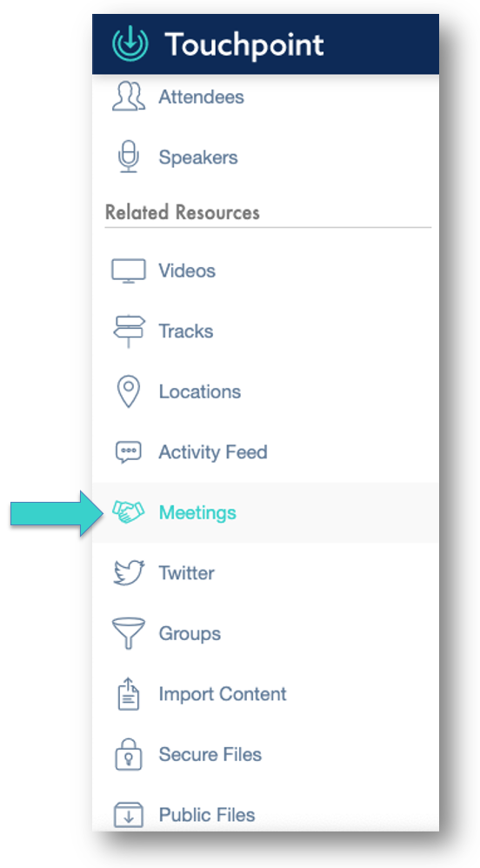Click the Twitter bird icon
Screen dimensions: 480x868
click(x=129, y=573)
